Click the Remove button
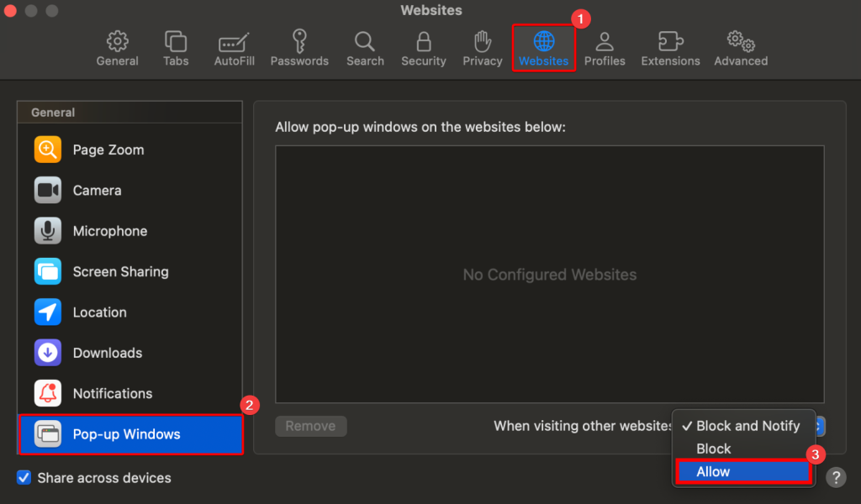Image resolution: width=861 pixels, height=504 pixels. point(310,426)
